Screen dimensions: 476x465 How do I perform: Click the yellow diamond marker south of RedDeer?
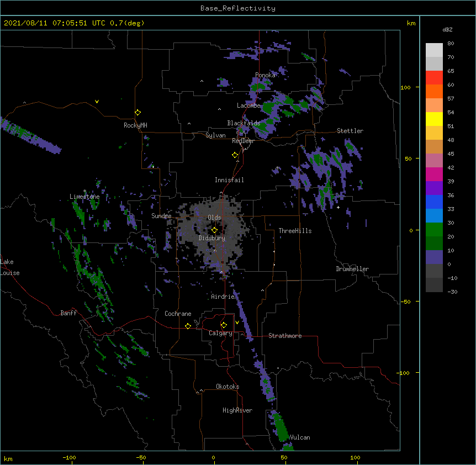point(235,155)
